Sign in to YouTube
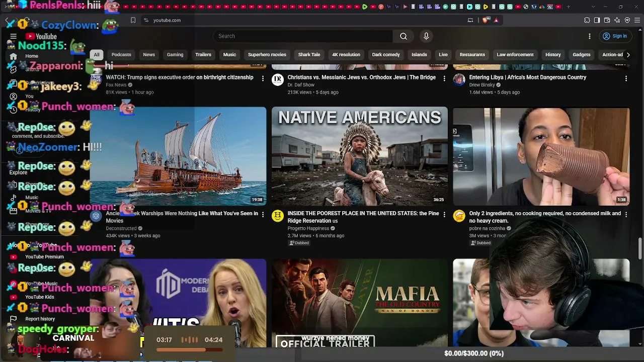 point(615,36)
